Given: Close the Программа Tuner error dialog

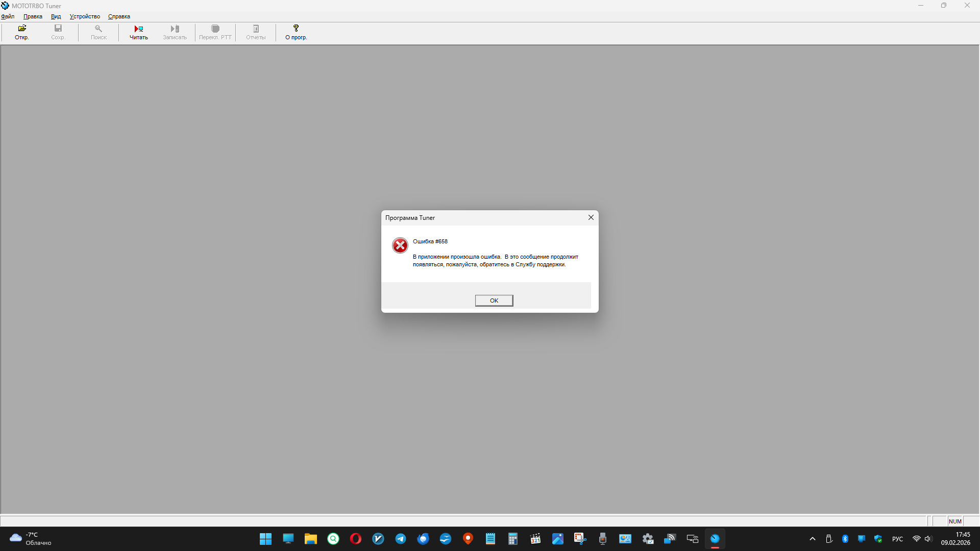Looking at the screenshot, I should pos(591,217).
